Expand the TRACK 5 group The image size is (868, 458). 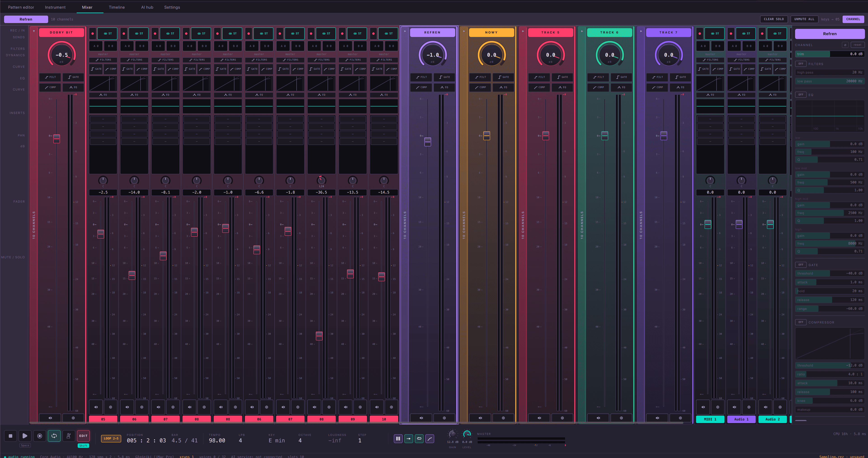[x=523, y=31]
